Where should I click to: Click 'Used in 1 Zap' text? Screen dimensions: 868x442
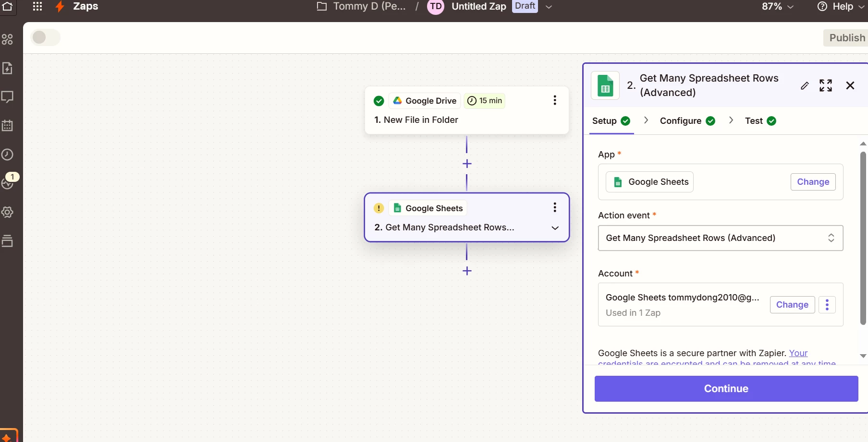(633, 313)
